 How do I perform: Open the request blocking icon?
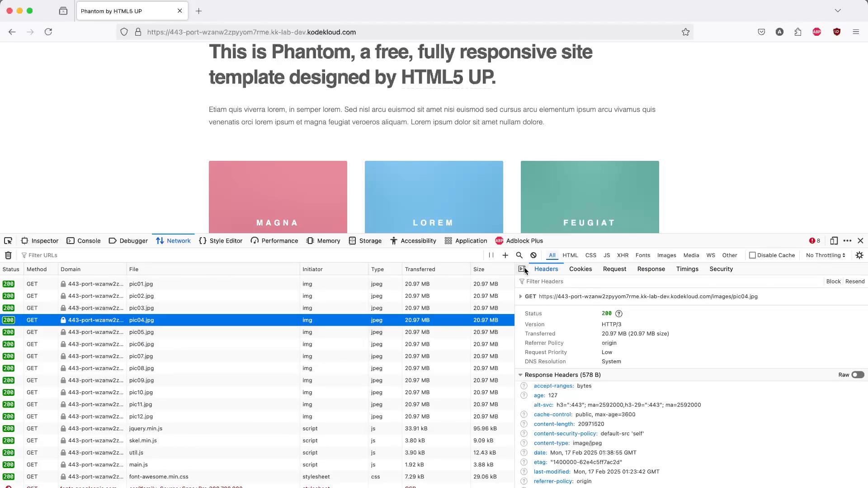tap(533, 255)
